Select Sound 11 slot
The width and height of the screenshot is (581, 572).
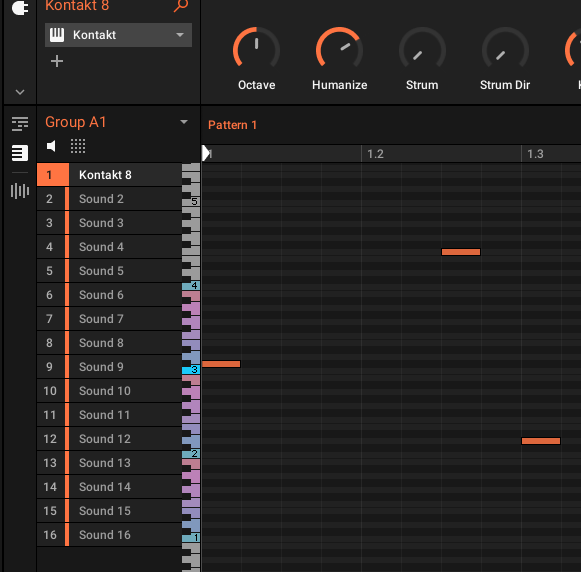(x=109, y=415)
